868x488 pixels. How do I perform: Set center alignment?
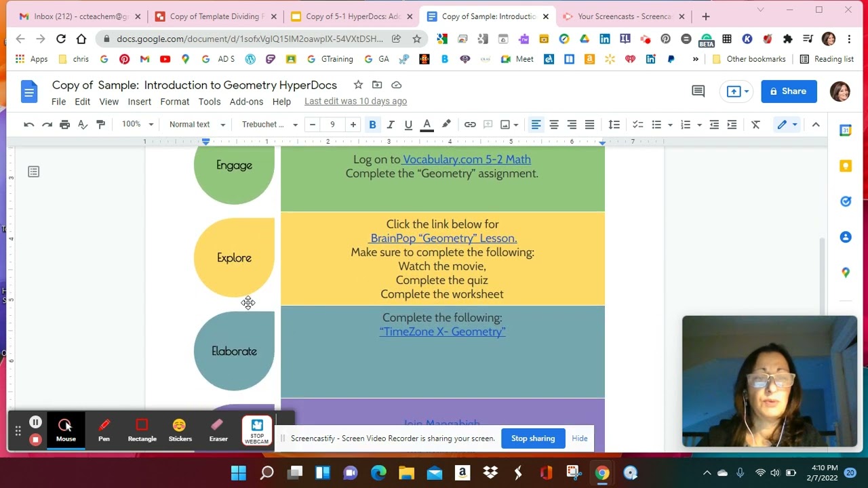(554, 125)
